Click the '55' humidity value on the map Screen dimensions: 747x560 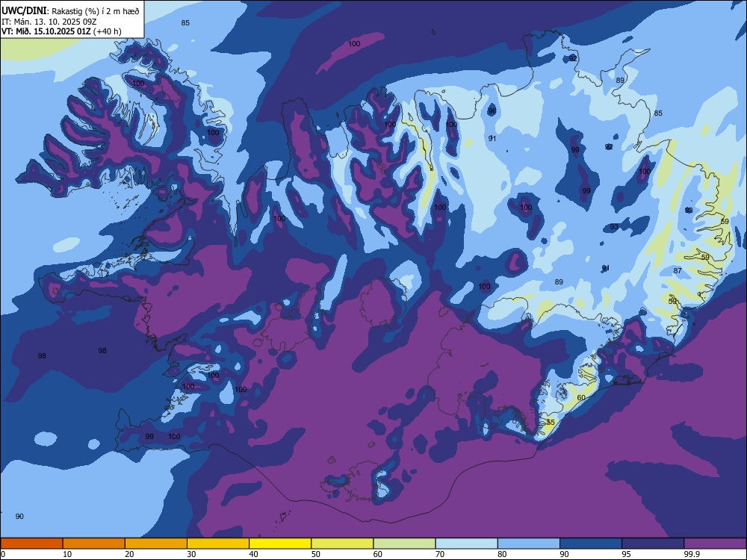tap(551, 423)
